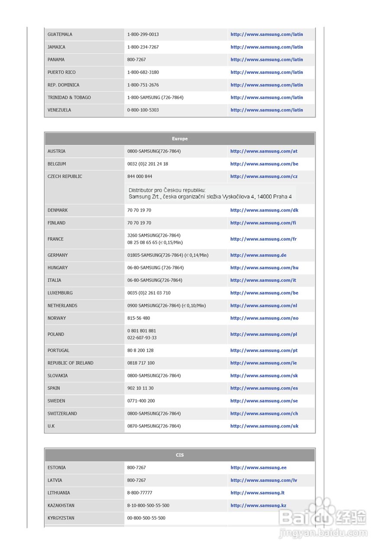Select Portugal number 80 8 200 128
Viewport: 392px width, 555px height.
[x=140, y=350]
